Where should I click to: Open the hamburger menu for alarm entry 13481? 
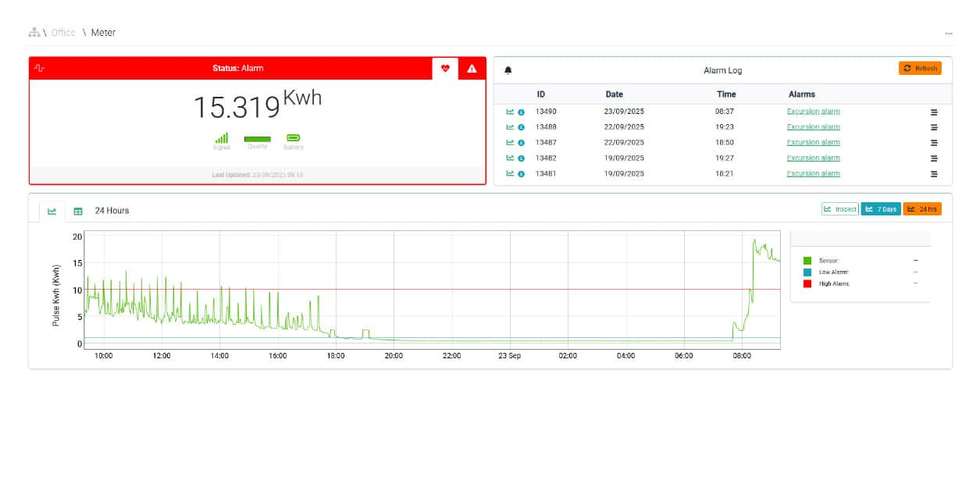click(934, 173)
